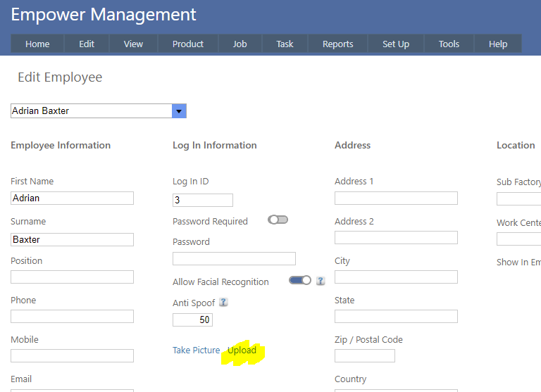Open the Set Up menu
This screenshot has height=392, width=541.
(x=395, y=44)
